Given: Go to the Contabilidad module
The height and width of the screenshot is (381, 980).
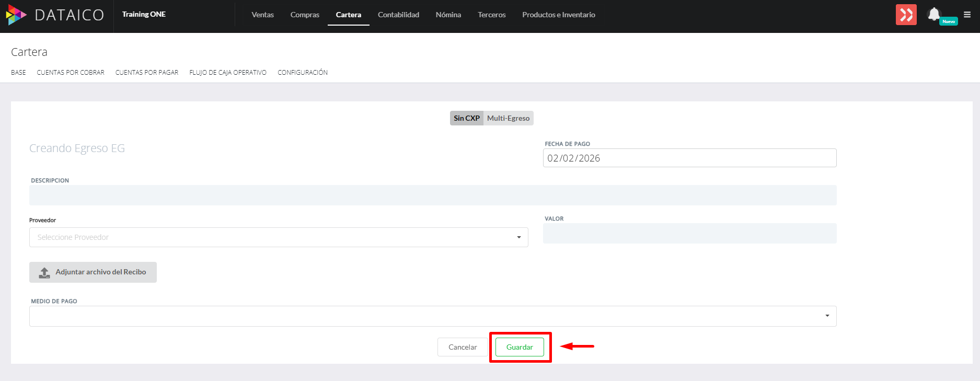Looking at the screenshot, I should point(398,15).
